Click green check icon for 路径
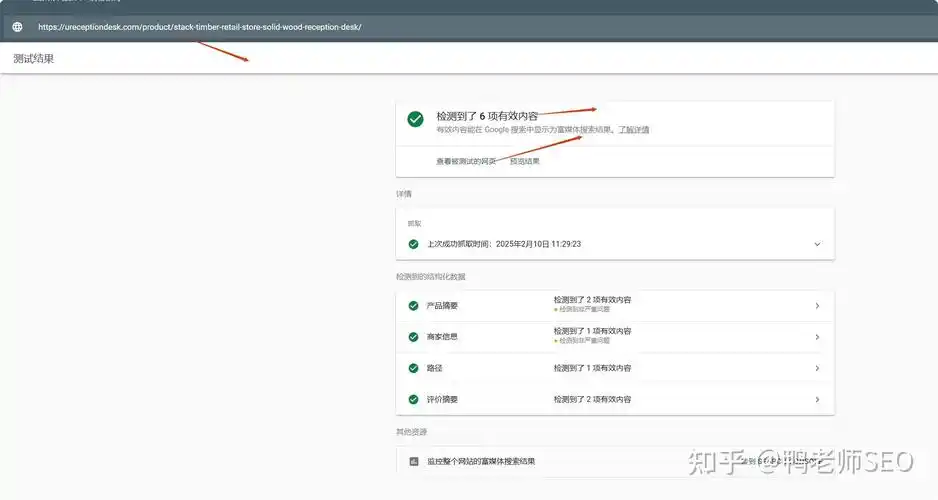The width and height of the screenshot is (938, 500). click(413, 368)
